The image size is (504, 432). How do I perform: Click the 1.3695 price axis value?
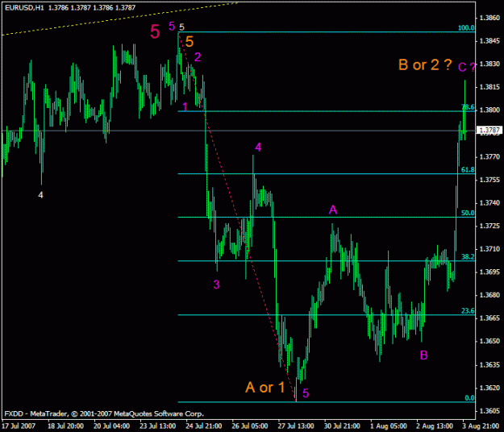(x=489, y=272)
